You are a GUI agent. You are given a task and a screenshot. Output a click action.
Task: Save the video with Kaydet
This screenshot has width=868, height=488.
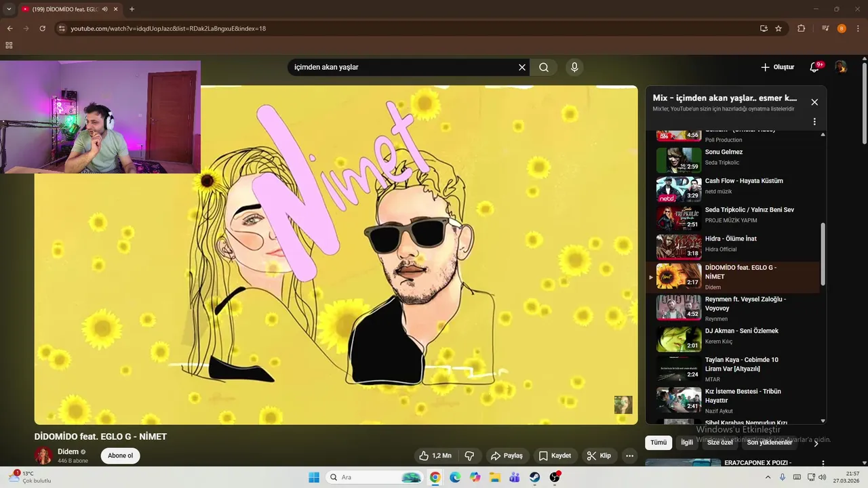[x=555, y=455]
